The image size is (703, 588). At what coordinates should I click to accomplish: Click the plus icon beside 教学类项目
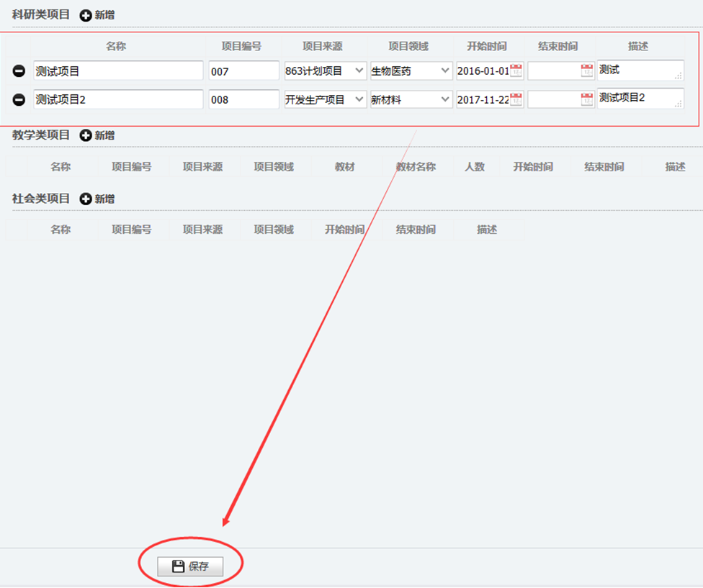coord(86,135)
